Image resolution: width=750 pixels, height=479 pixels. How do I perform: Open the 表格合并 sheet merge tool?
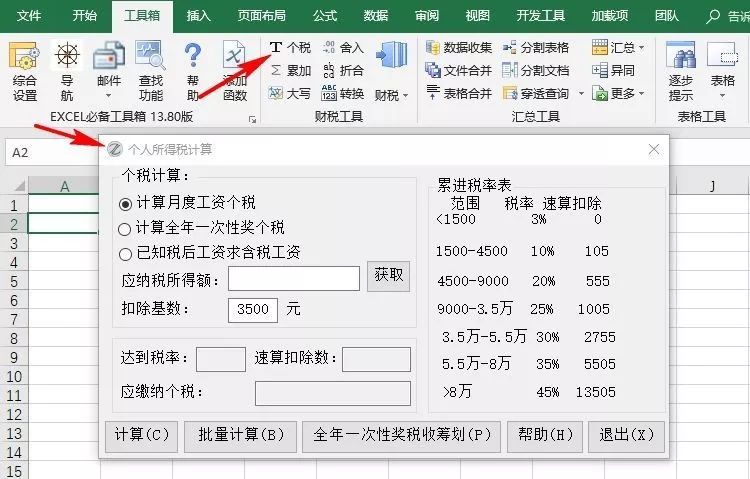(x=459, y=93)
